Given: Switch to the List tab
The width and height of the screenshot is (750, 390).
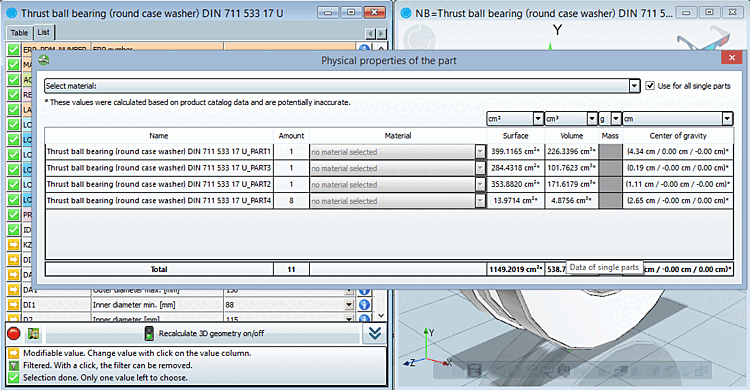Looking at the screenshot, I should [x=44, y=32].
